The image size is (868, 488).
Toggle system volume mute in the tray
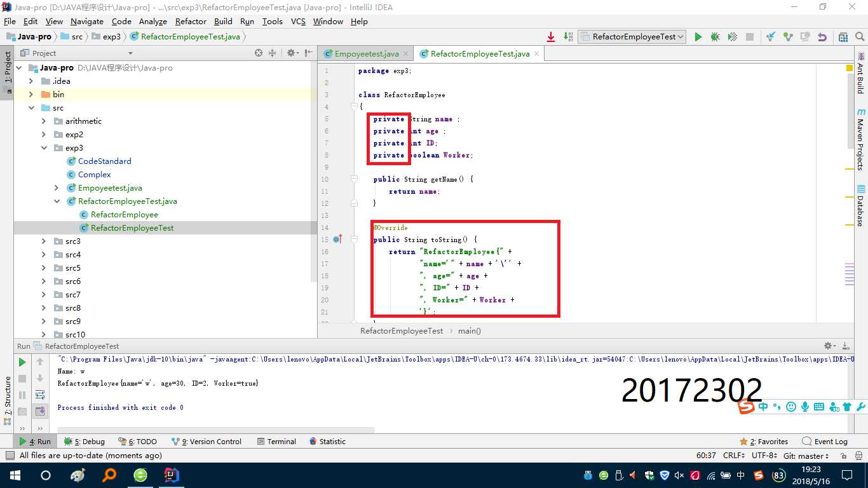tap(679, 475)
